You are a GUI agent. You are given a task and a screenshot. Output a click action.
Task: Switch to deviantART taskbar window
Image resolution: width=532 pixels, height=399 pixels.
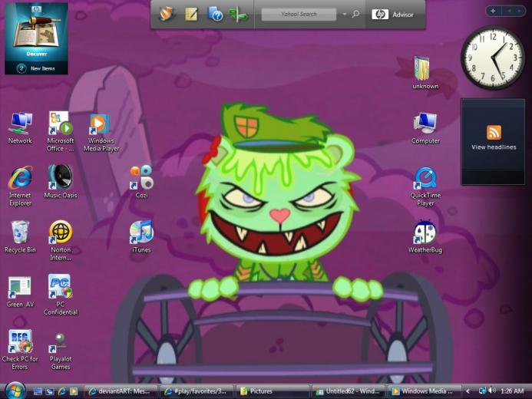[x=121, y=391]
